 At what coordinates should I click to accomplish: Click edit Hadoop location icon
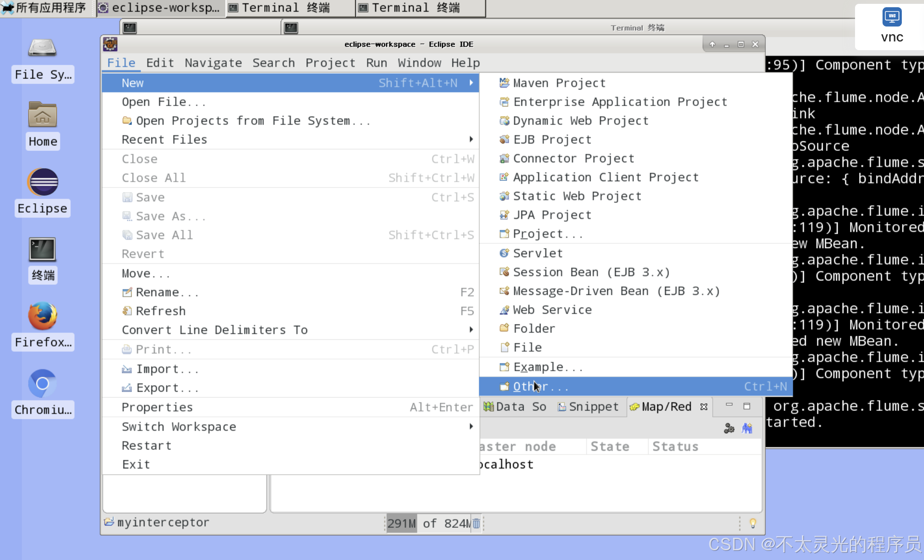(729, 428)
